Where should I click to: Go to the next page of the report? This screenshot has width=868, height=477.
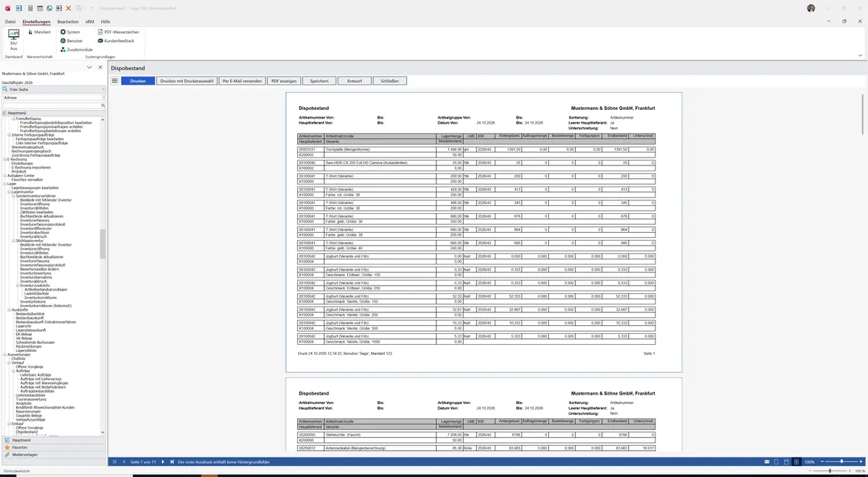pyautogui.click(x=162, y=461)
